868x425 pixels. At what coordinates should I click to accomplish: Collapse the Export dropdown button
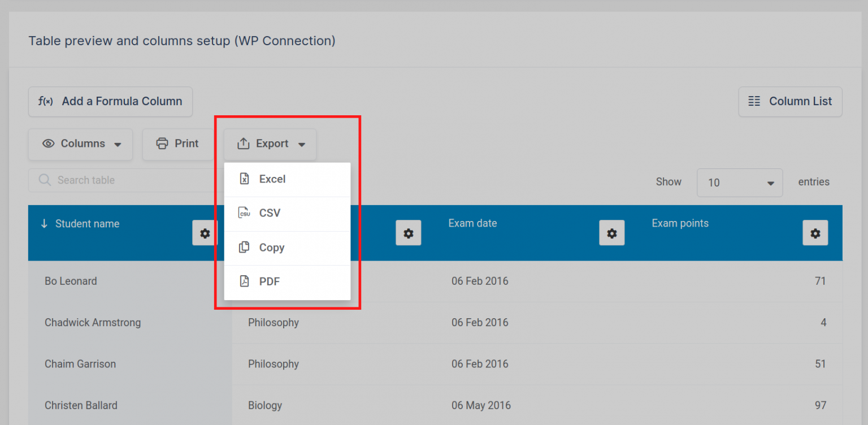pos(270,144)
